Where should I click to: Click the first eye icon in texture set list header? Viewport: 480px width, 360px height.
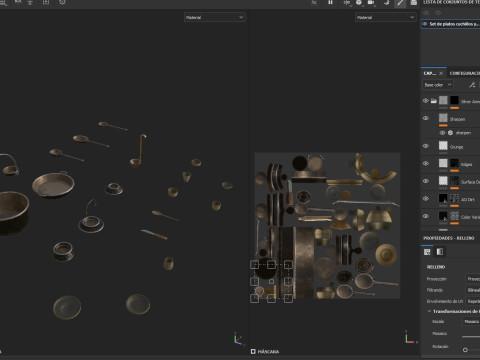pos(426,13)
